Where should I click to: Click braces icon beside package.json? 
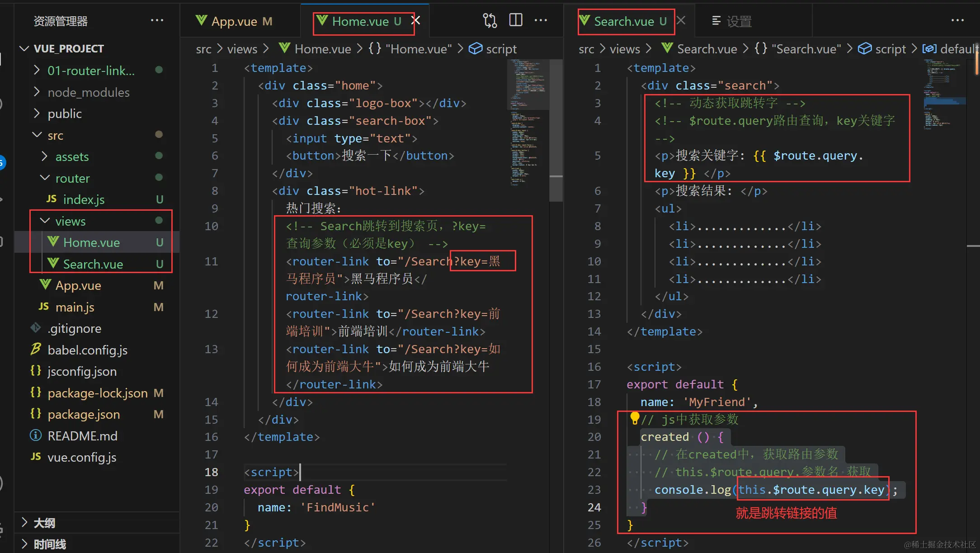click(x=36, y=414)
